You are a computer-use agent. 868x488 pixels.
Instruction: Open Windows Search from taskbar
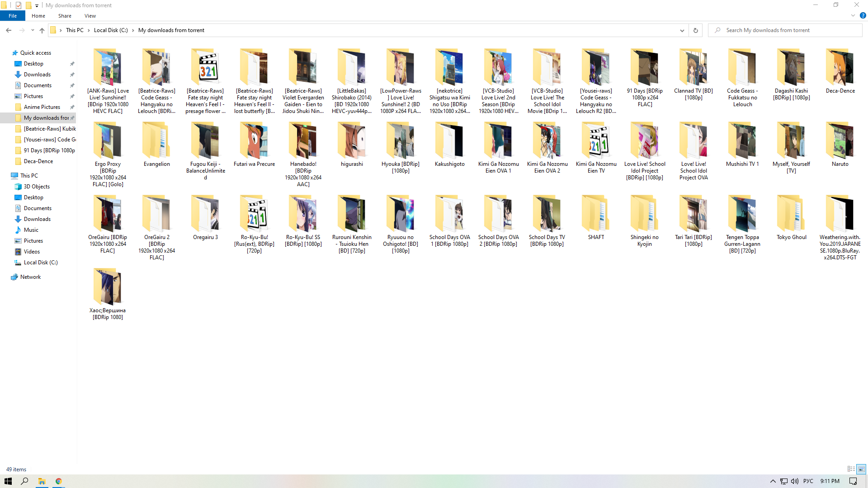24,481
